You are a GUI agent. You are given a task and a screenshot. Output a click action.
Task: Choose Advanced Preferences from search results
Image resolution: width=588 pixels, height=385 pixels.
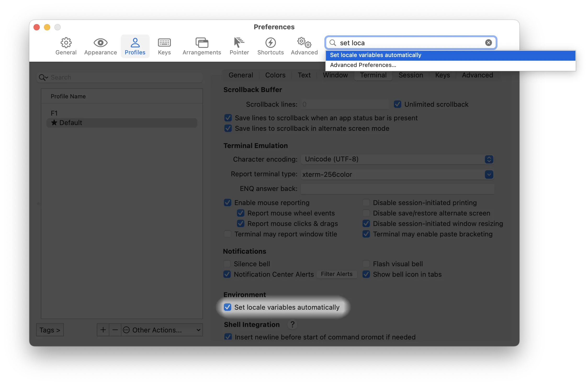(x=363, y=65)
